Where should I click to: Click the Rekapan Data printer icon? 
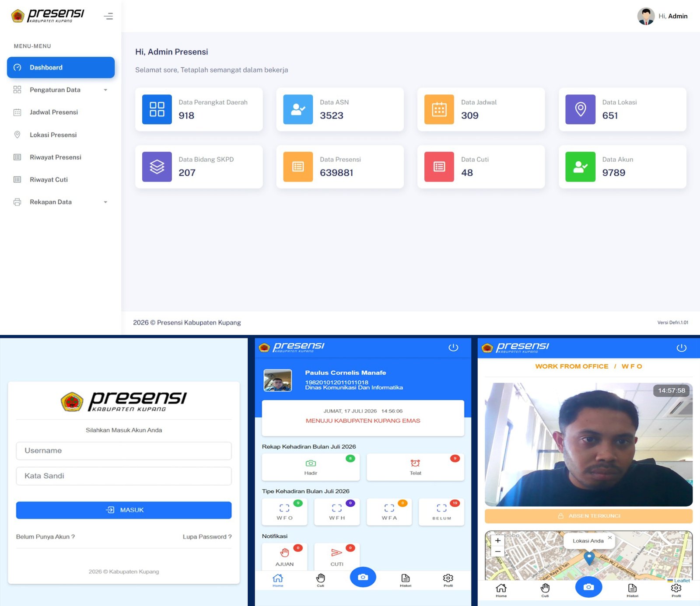(17, 202)
